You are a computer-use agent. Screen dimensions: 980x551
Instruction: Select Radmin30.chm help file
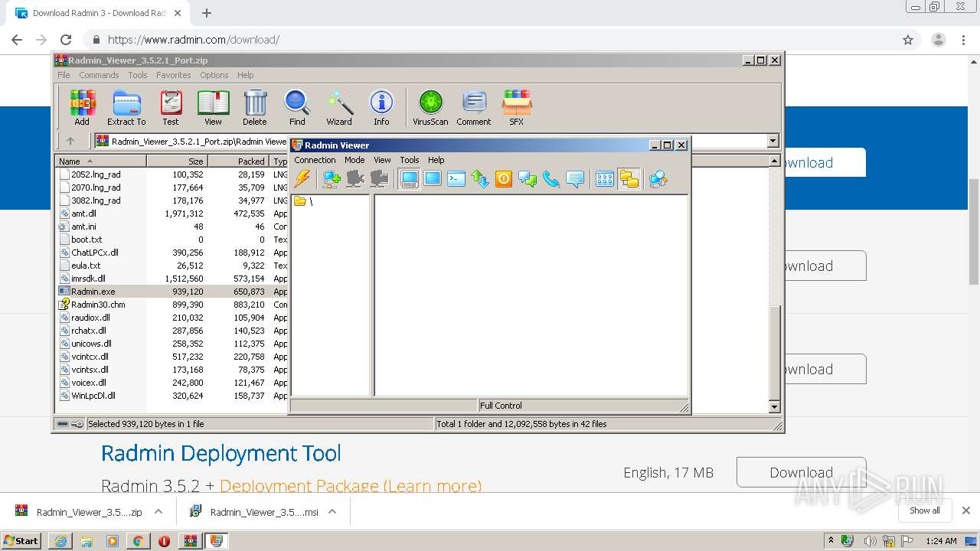click(x=98, y=305)
